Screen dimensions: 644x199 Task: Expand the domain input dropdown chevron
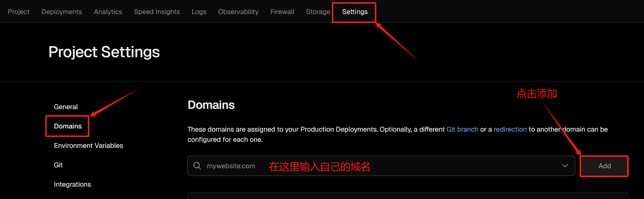565,166
